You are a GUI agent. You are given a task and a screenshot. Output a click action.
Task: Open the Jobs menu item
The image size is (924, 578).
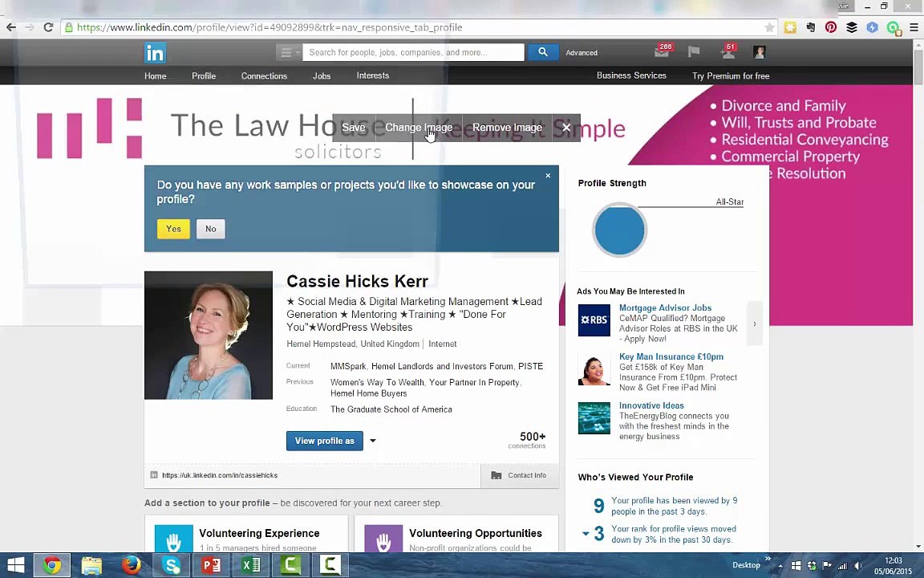(x=322, y=75)
